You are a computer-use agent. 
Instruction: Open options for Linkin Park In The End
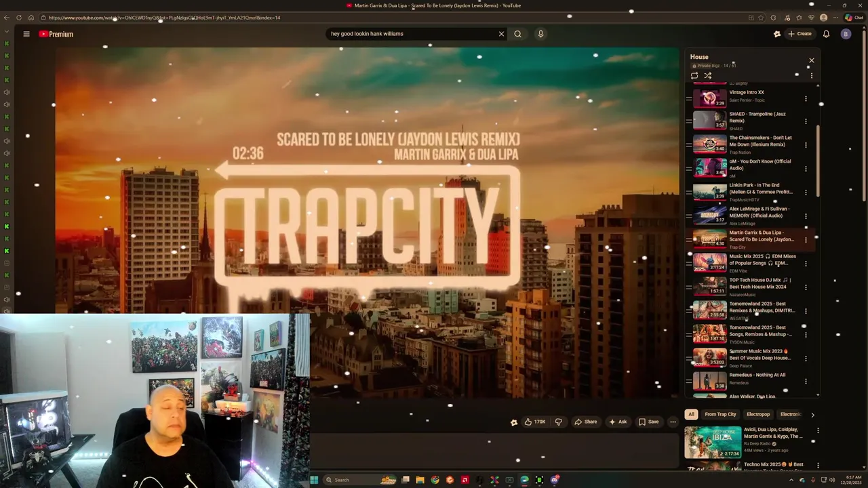806,192
